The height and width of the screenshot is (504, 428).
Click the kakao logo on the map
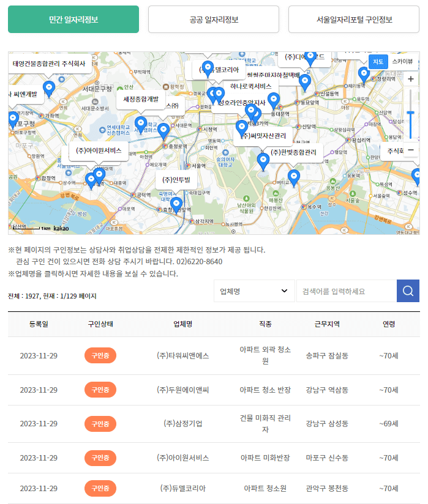61,228
